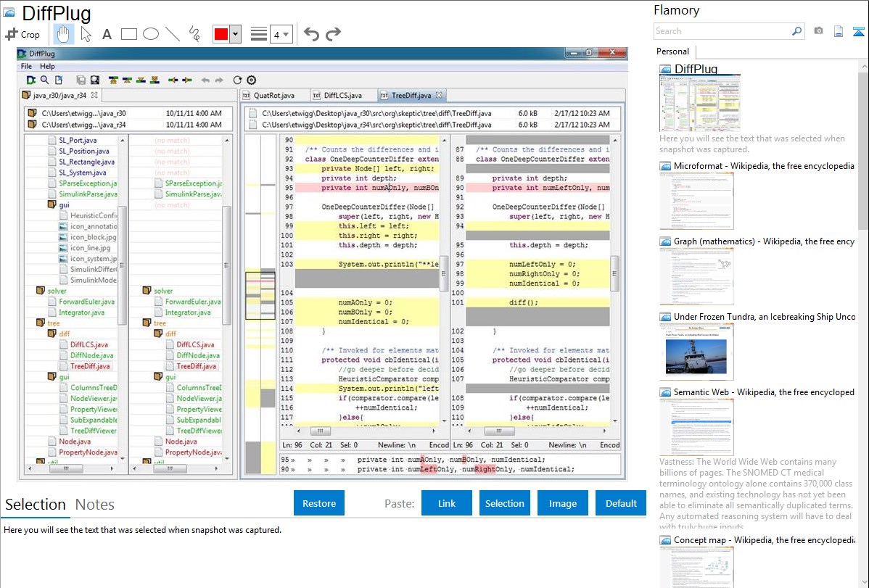Select ForwardEuler.java in the right tree
The image size is (869, 588).
click(192, 302)
